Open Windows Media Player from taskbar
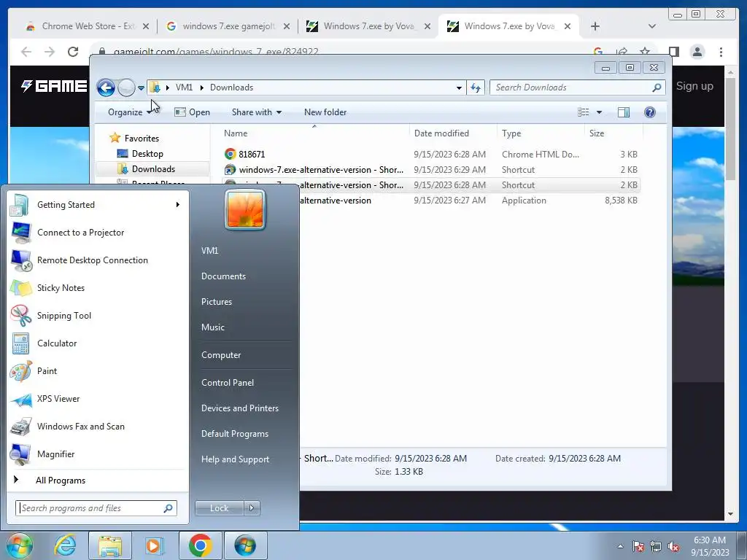 tap(154, 545)
